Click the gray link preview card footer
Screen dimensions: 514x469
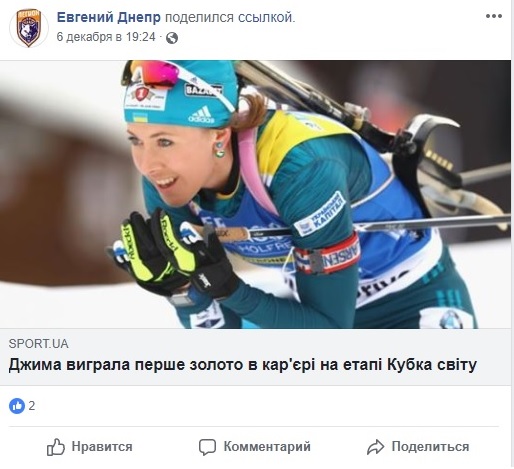255,357
